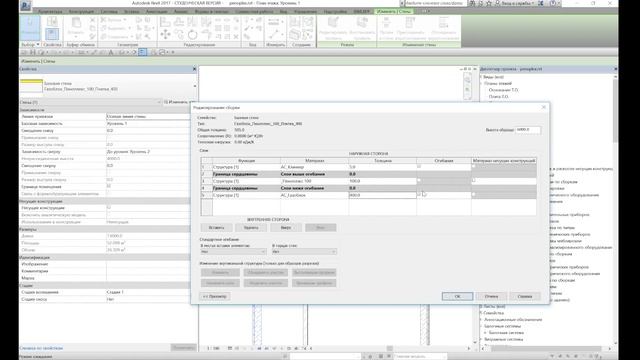Toggle structural material checkbox for row 3
The width and height of the screenshot is (640, 360).
click(x=474, y=180)
